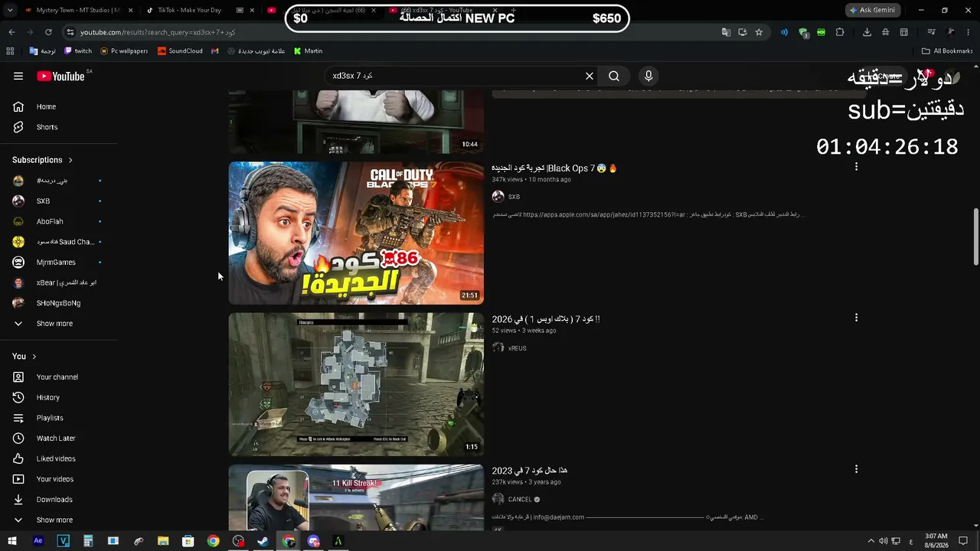The width and height of the screenshot is (980, 551).
Task: Switch to TikTok - Make Your Day tab
Action: coord(188,10)
